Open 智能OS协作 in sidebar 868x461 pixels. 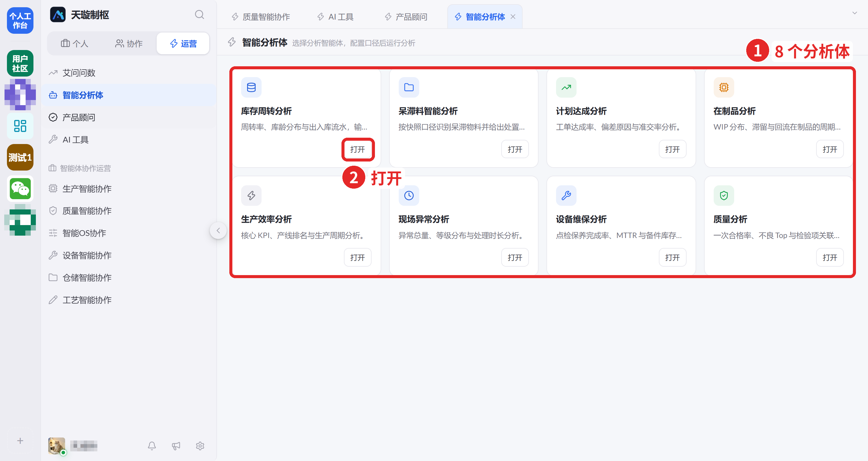click(x=129, y=233)
